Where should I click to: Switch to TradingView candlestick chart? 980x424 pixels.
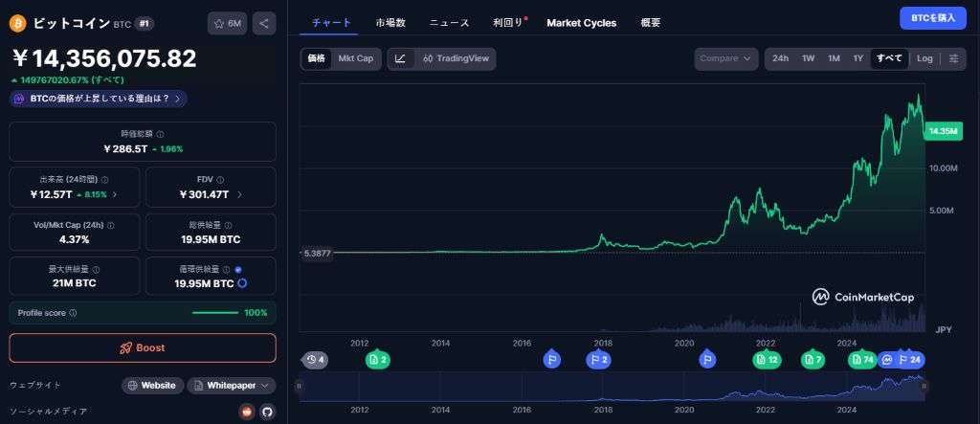455,58
